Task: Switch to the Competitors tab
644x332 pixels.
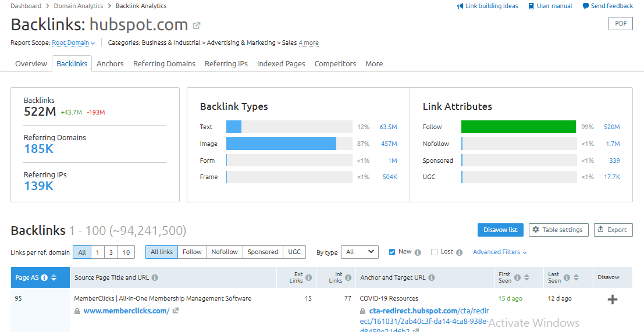Action: (x=335, y=63)
